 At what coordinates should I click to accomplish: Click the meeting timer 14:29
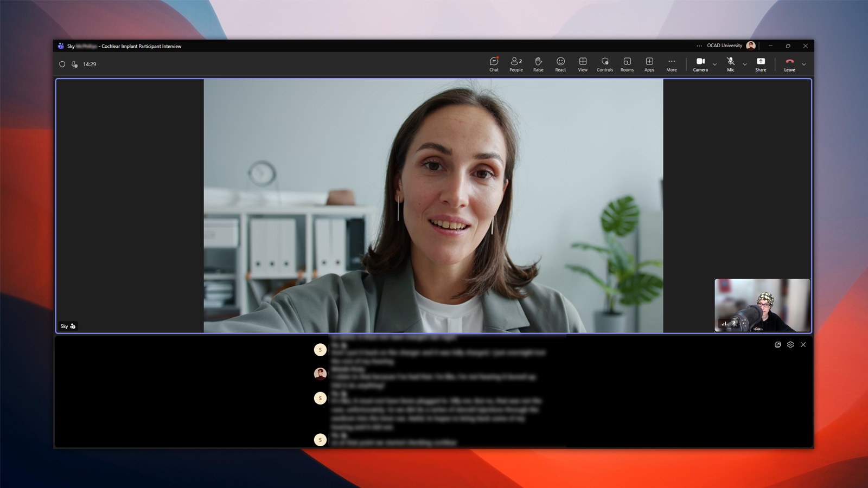coord(90,64)
